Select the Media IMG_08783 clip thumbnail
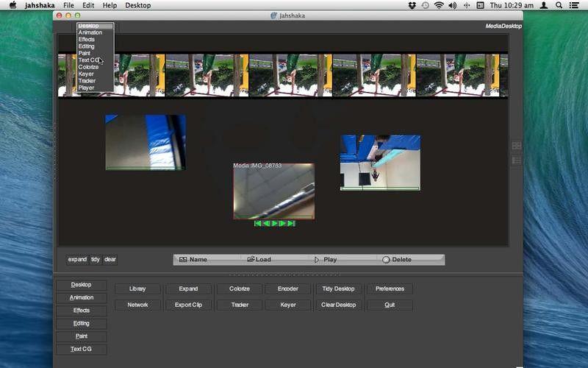 point(273,191)
